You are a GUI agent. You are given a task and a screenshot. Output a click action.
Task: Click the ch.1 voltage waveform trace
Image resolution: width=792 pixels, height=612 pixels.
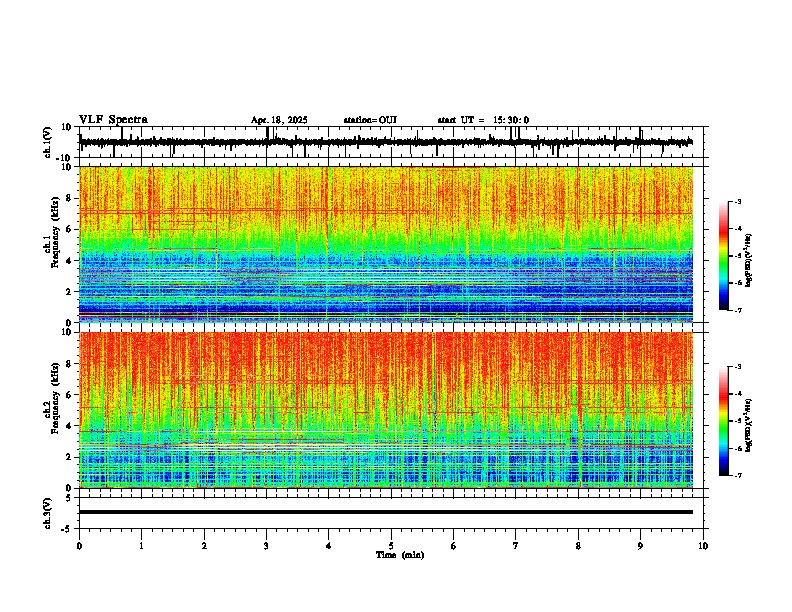pos(386,142)
